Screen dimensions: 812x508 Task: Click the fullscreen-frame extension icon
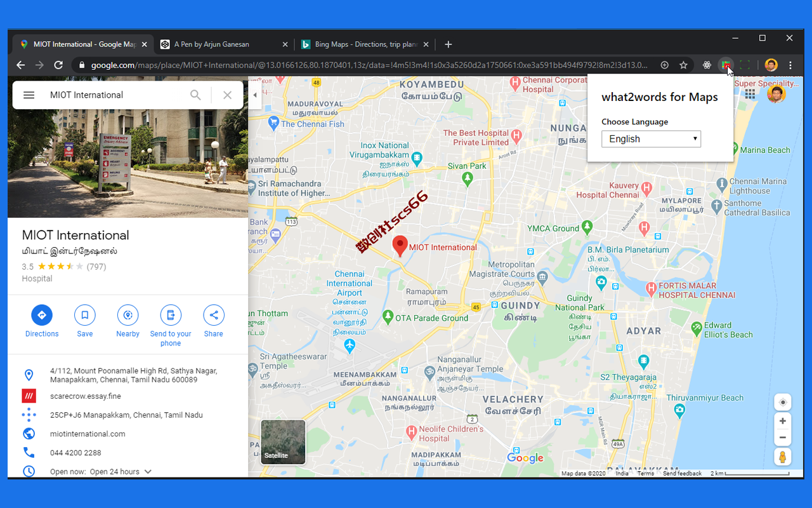[x=745, y=65]
